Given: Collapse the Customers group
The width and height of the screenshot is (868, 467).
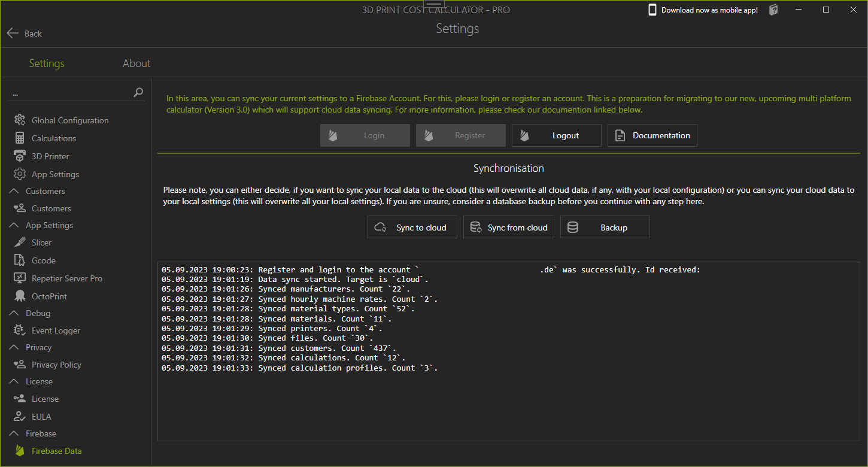Looking at the screenshot, I should pos(14,191).
